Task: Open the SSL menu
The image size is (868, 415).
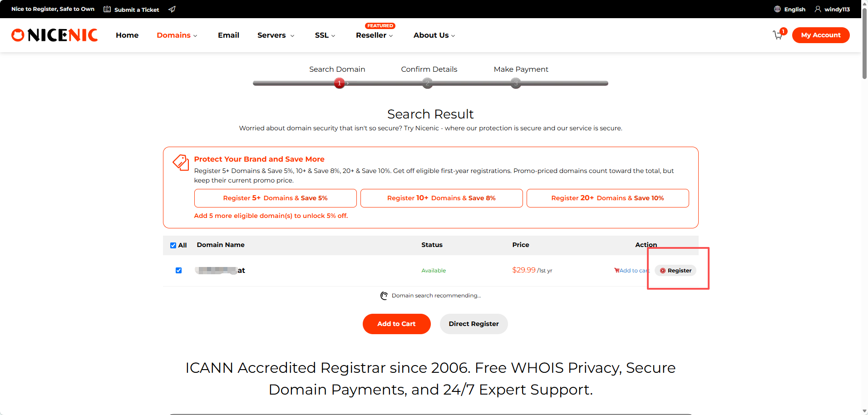Action: point(325,35)
